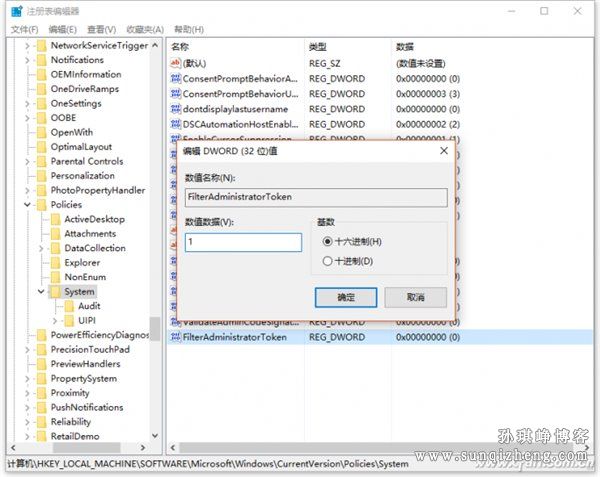Expand the PhotoPropertyHandler tree node
This screenshot has width=600, height=477.
(27, 190)
